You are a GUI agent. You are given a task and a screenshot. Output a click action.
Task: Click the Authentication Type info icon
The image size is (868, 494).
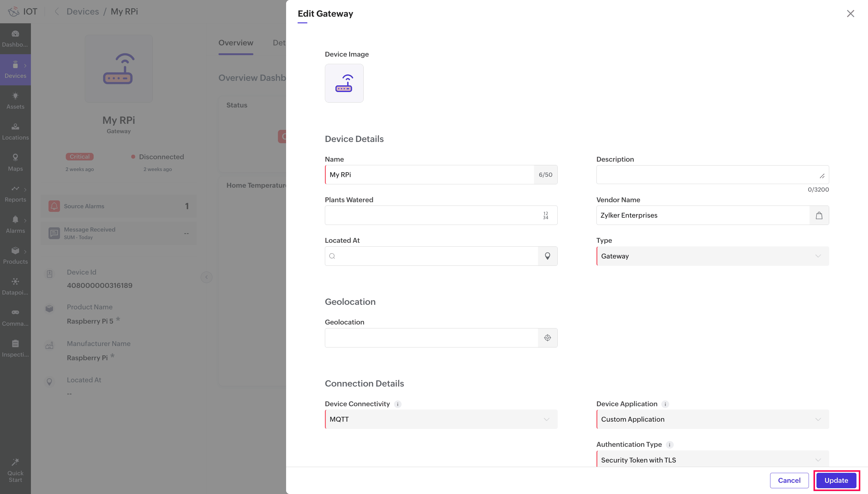pyautogui.click(x=669, y=444)
